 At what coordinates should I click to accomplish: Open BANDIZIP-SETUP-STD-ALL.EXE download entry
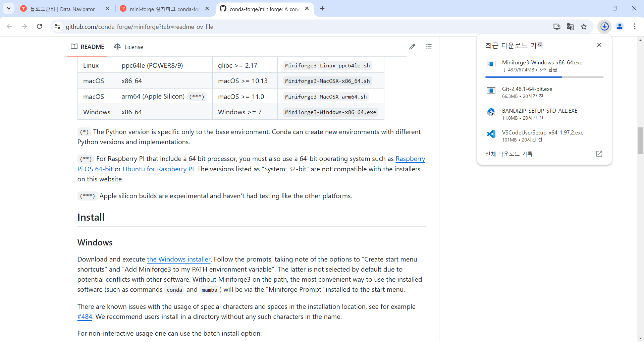coord(544,114)
